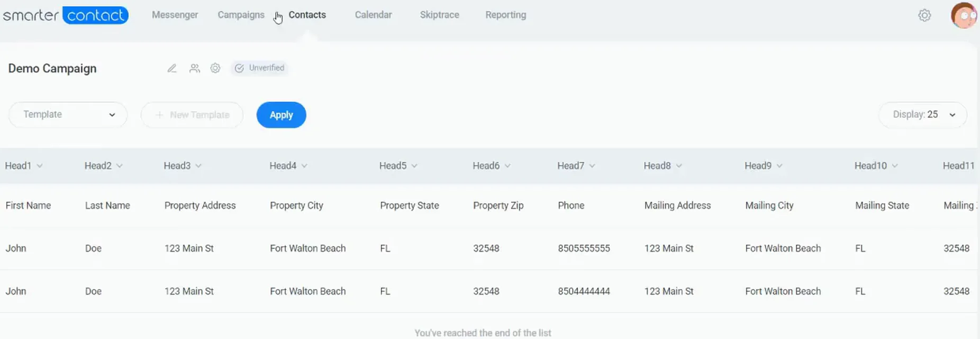Expand the Head1 column dropdown

tap(40, 166)
